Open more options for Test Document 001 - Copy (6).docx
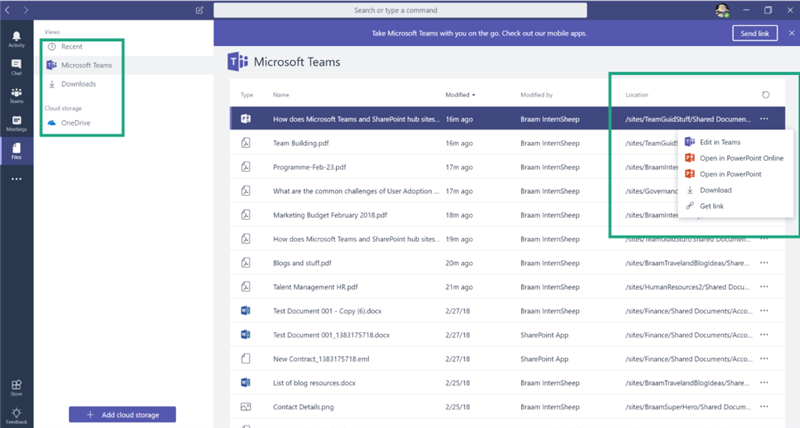The image size is (800, 428). click(x=764, y=311)
